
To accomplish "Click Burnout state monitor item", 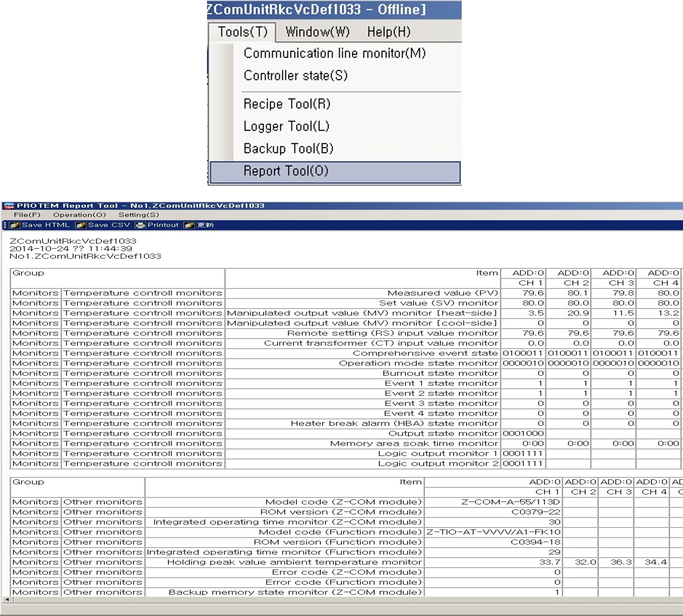I will (x=363, y=373).
